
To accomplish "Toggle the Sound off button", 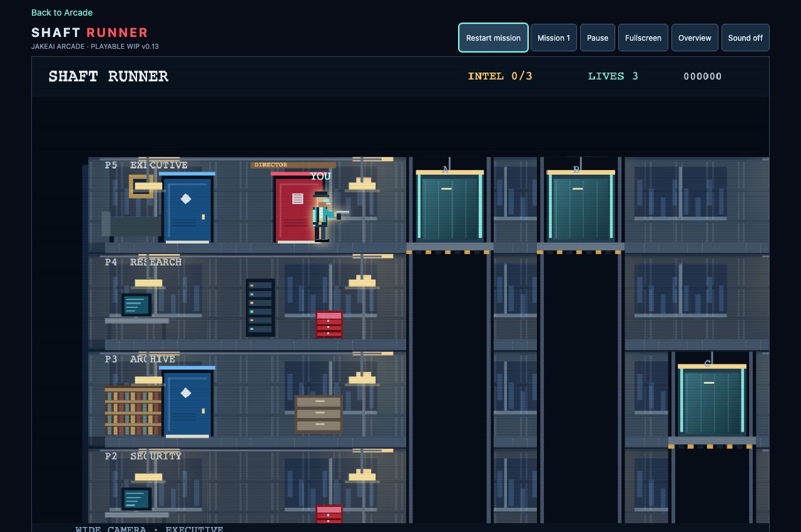I will [x=745, y=38].
